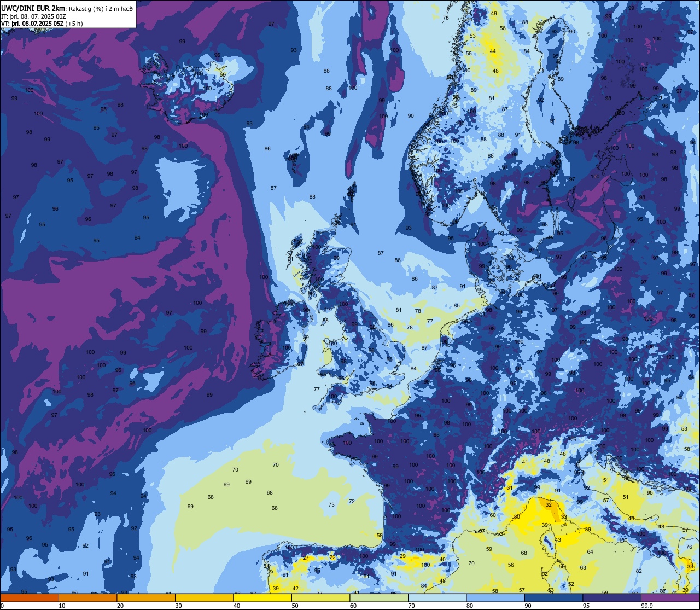
Task: Click the 95–99.9 navy legend swatch
Action: pos(611,598)
